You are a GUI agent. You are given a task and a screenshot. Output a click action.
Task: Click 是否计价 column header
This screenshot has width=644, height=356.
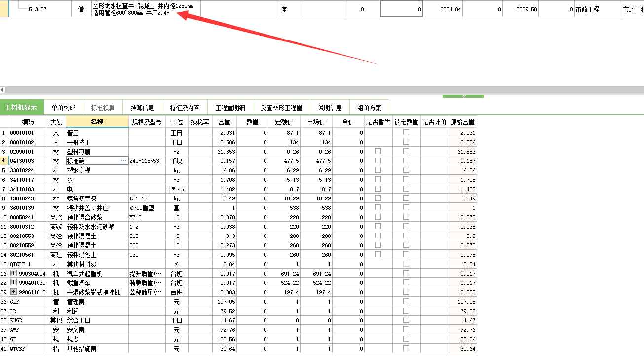click(x=434, y=122)
